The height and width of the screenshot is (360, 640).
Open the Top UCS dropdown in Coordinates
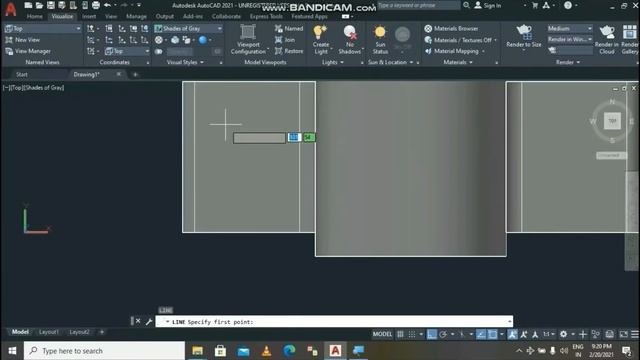click(x=127, y=51)
